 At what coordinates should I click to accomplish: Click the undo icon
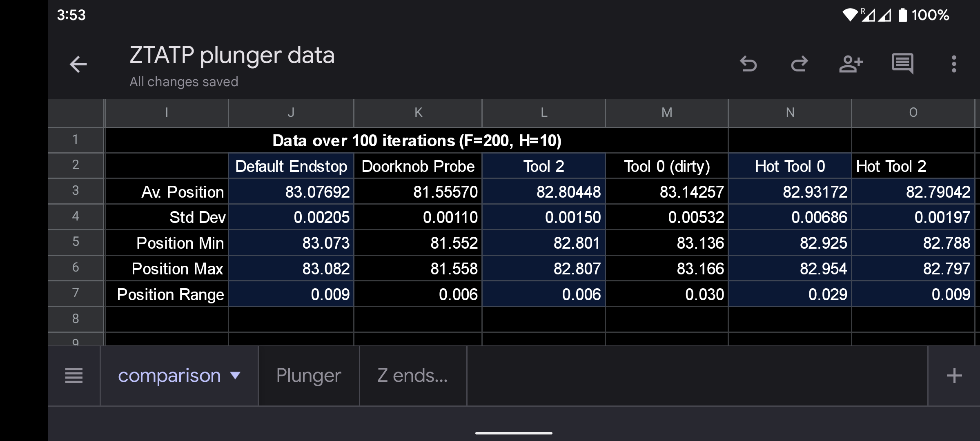pyautogui.click(x=748, y=64)
